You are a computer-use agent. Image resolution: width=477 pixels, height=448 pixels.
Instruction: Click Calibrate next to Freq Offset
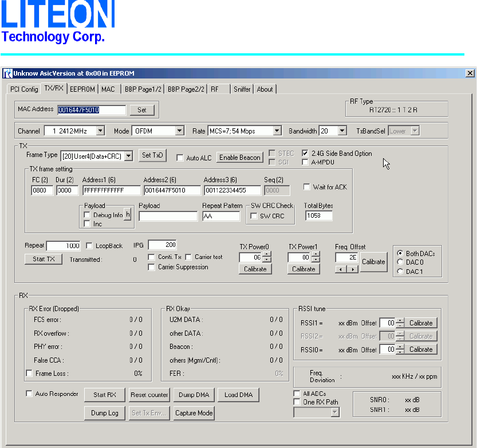click(373, 262)
